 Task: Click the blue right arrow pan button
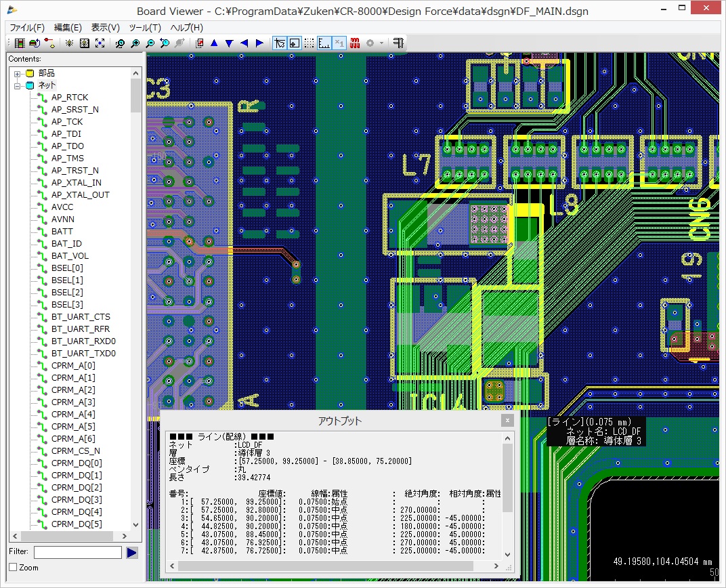[259, 43]
